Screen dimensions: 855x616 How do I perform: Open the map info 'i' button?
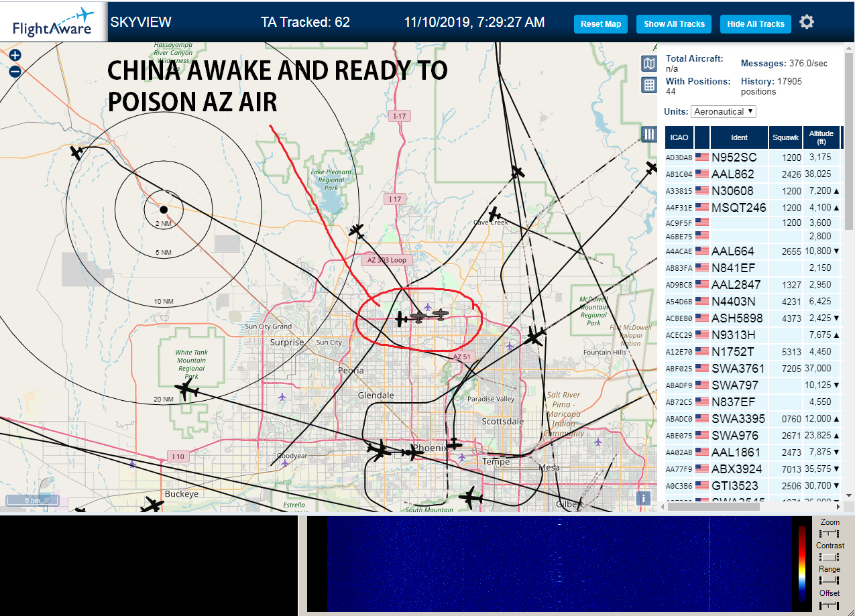[643, 498]
